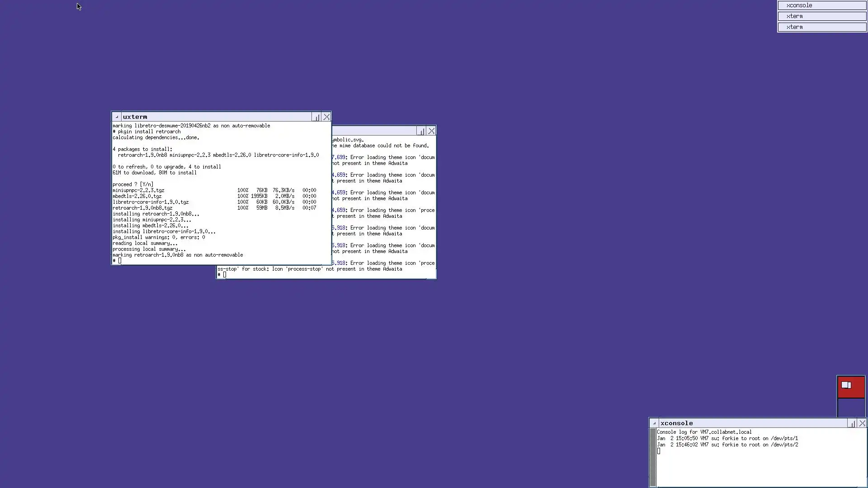Open the uxterm titlebar menu icon
This screenshot has height=488, width=868.
click(116, 117)
